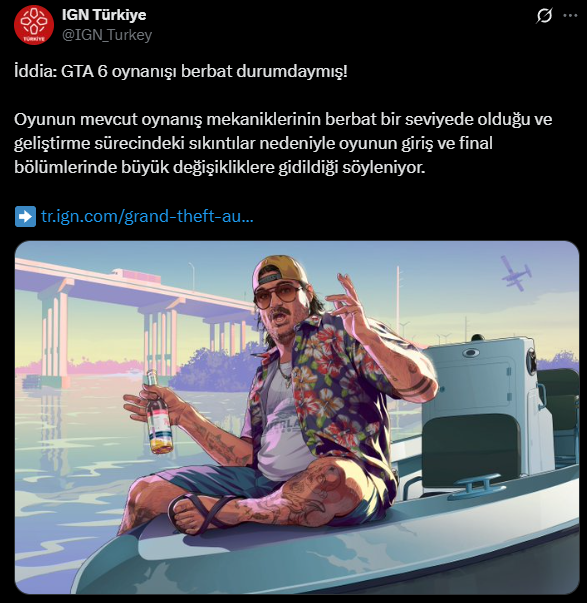
Task: Click the character's raised hand in image
Action: pyautogui.click(x=345, y=298)
